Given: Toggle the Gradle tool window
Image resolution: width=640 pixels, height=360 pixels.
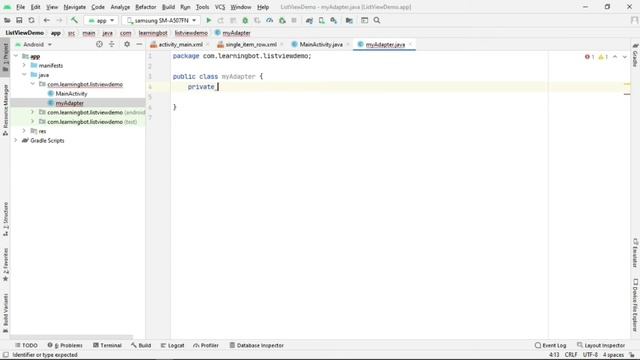Looking at the screenshot, I should pos(635,55).
